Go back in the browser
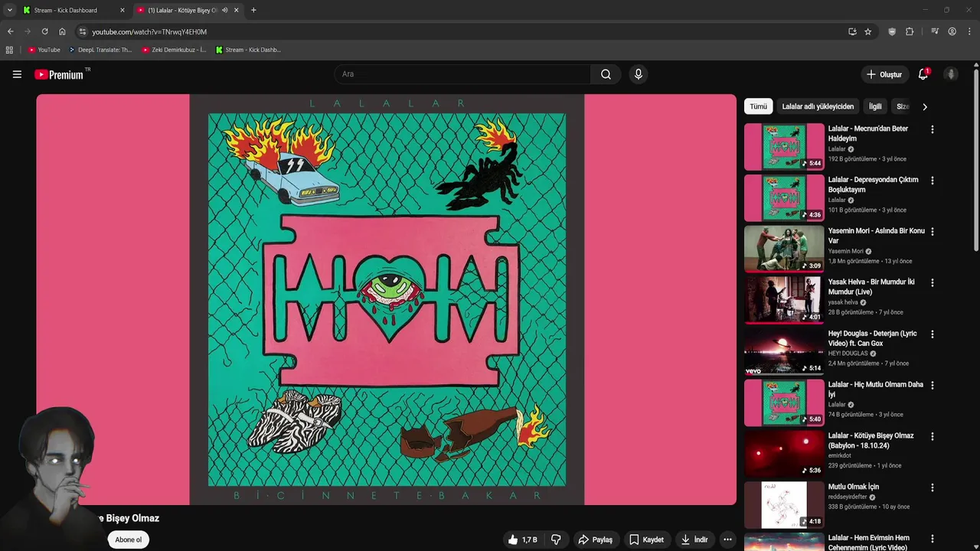This screenshot has height=551, width=980. point(10,31)
